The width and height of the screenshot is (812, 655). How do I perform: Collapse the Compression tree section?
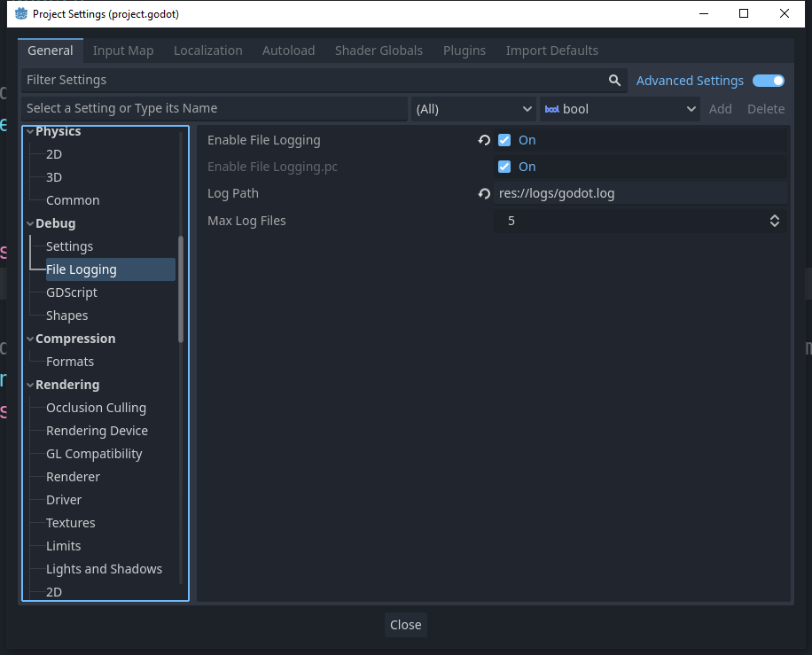coord(29,339)
